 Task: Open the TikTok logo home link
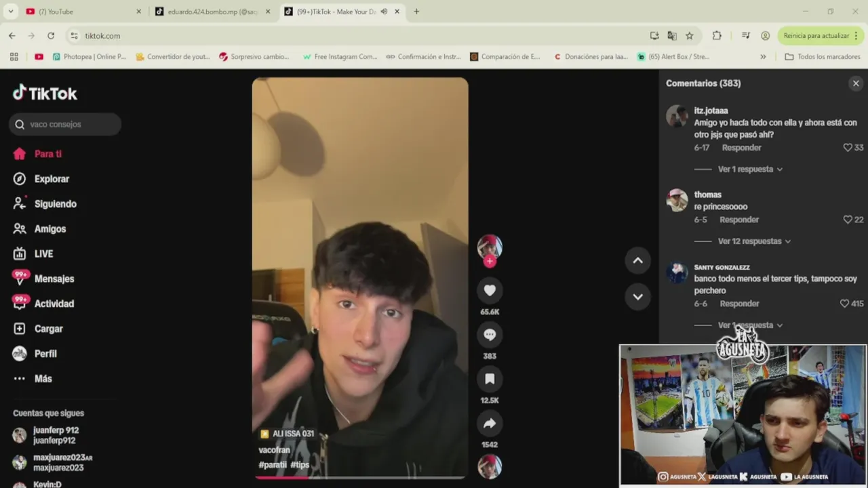pos(45,93)
